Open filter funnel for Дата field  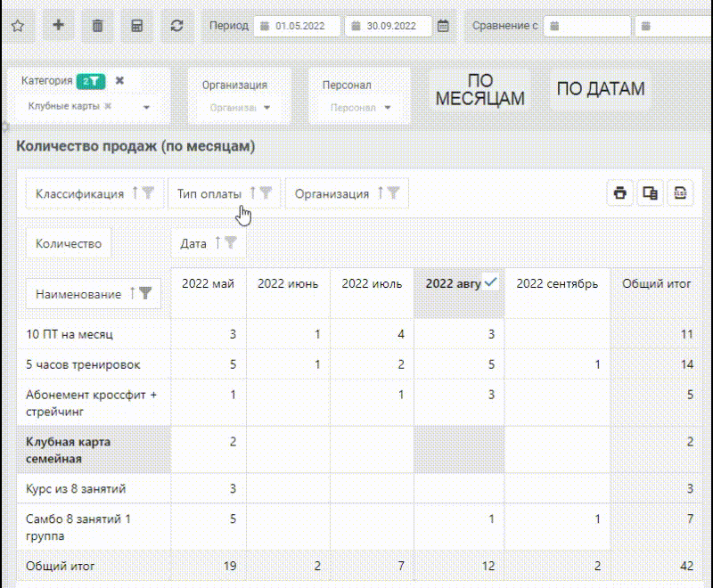pos(231,242)
